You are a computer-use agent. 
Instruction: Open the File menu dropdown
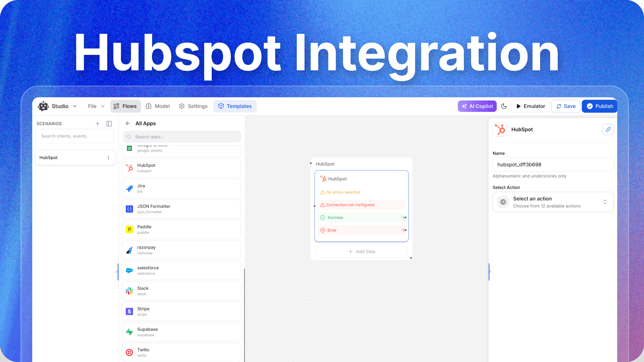pyautogui.click(x=96, y=106)
